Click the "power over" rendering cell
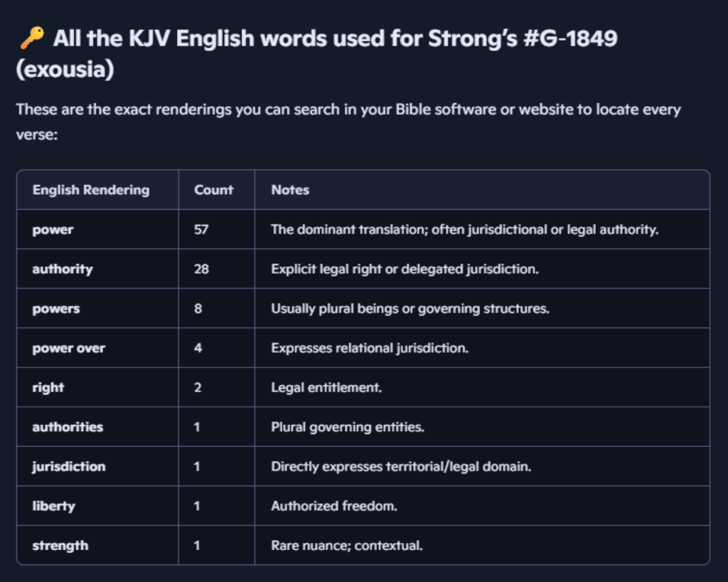The width and height of the screenshot is (728, 582). (68, 348)
